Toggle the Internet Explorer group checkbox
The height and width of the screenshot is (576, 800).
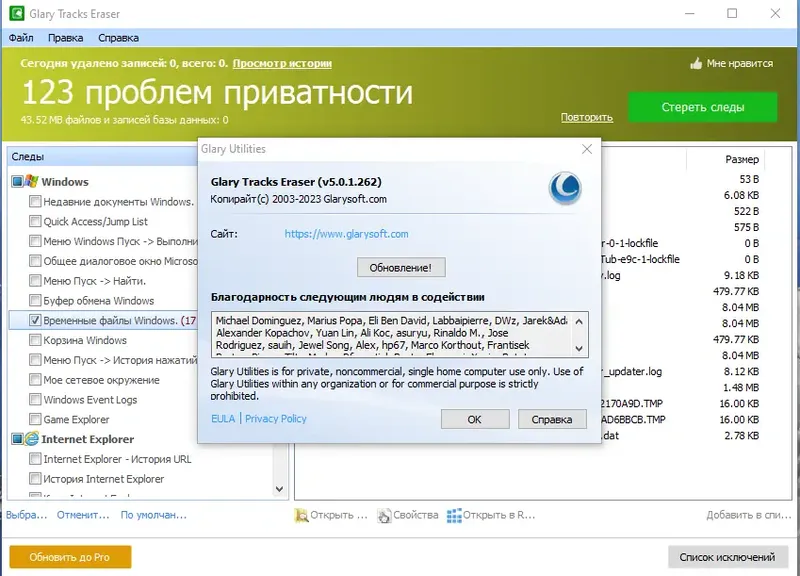[x=17, y=439]
